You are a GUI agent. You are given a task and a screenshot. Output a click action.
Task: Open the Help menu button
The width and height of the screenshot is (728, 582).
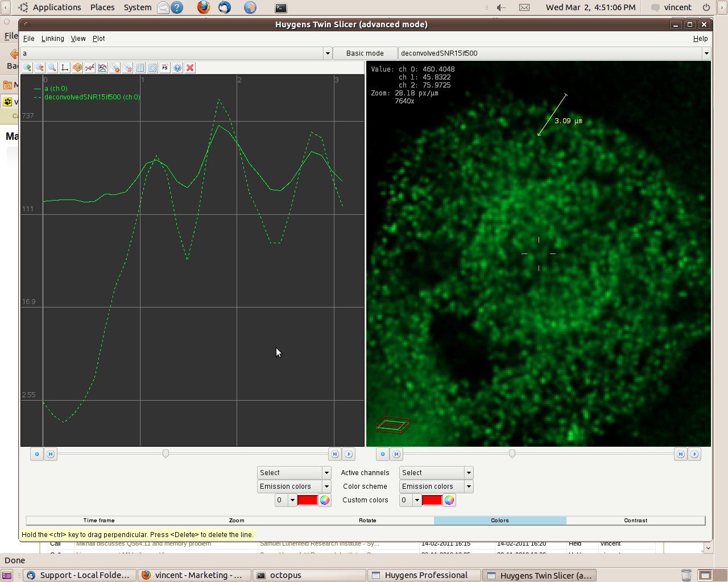pos(700,39)
